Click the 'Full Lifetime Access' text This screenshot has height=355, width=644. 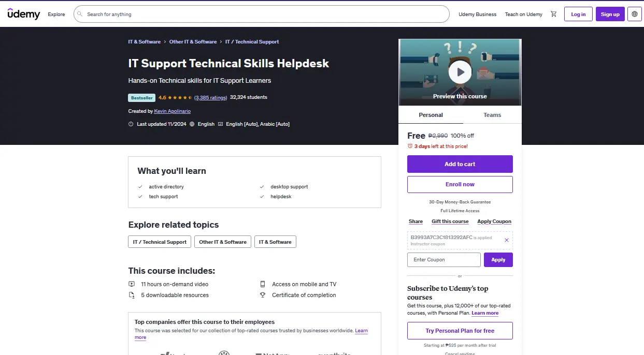click(460, 211)
